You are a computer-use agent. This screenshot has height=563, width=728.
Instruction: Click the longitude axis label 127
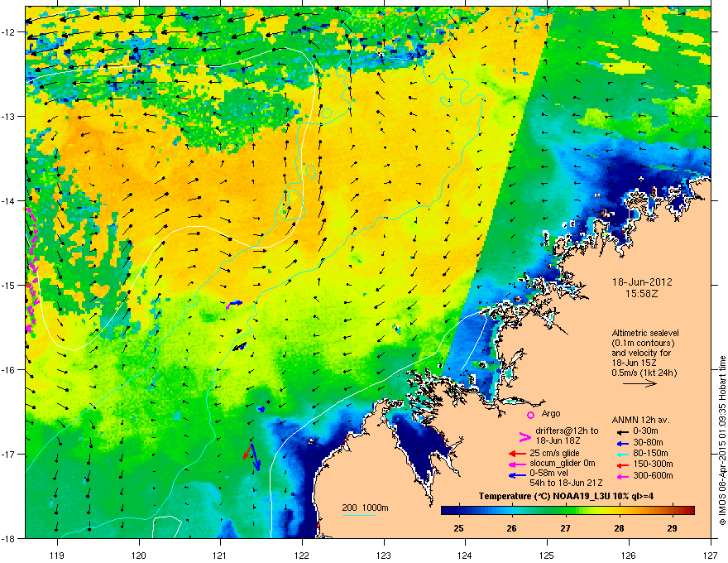711,555
